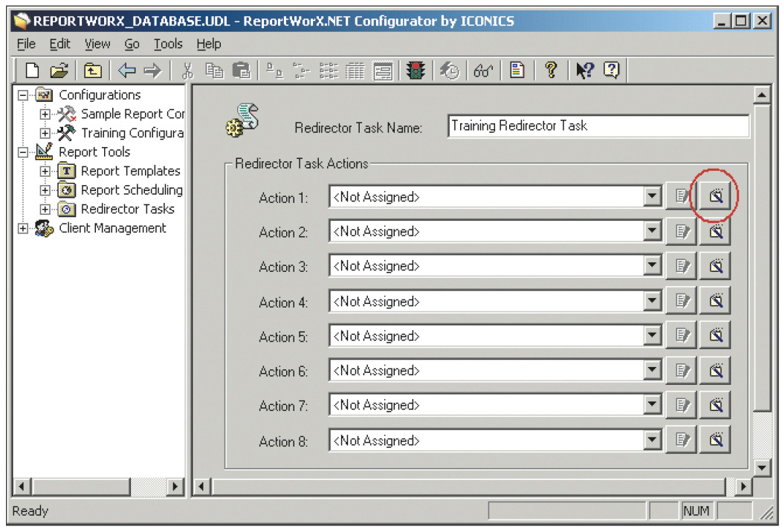Open the Action 4 dropdown list
Screen dimensions: 782x532
pos(651,301)
